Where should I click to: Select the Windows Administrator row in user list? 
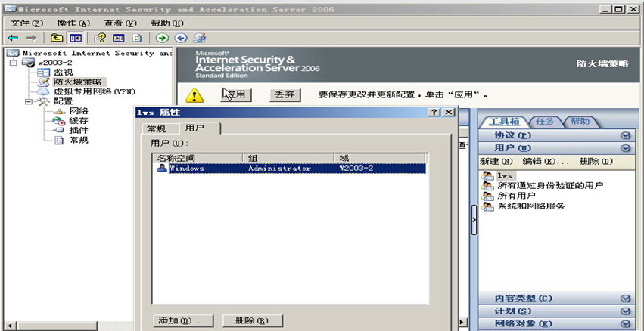click(x=288, y=169)
